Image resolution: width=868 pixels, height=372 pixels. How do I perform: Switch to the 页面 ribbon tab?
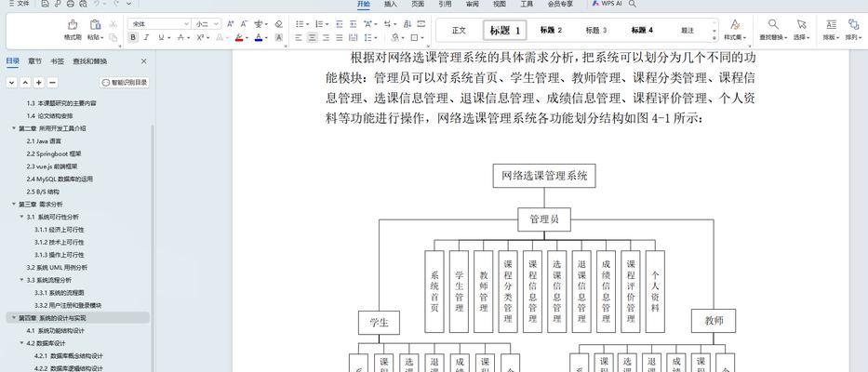[x=418, y=4]
